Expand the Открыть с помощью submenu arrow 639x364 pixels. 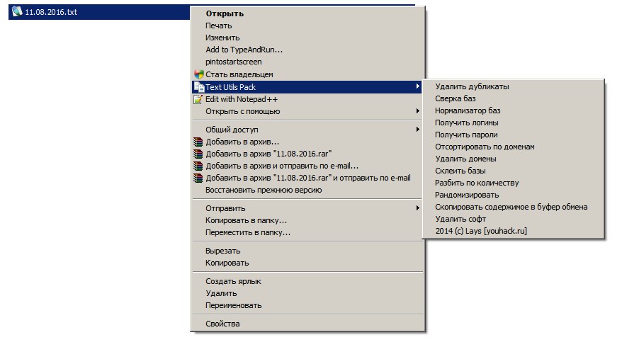[x=417, y=111]
